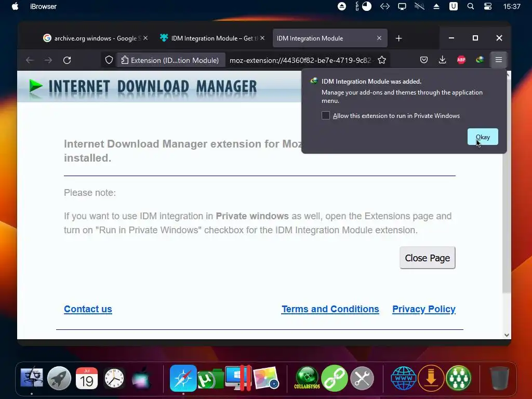The height and width of the screenshot is (399, 532).
Task: Click the display icon in menu bar
Action: click(402, 6)
